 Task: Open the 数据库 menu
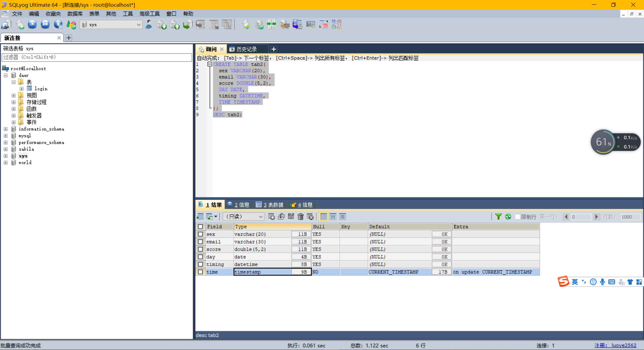(75, 14)
